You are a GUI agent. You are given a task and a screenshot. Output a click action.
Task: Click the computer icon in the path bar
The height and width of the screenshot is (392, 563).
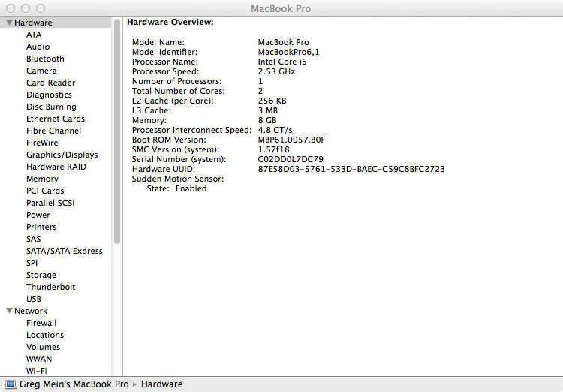point(11,384)
